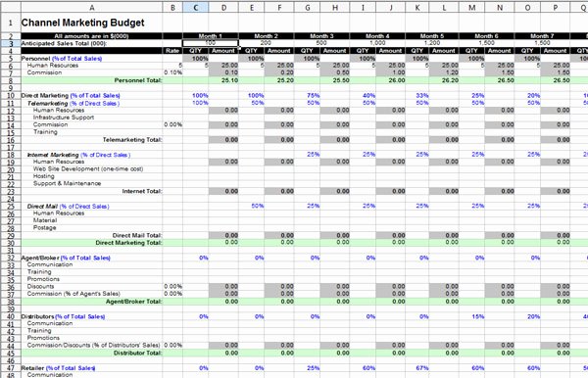Image resolution: width=588 pixels, height=378 pixels.
Task: Select column header A
Action: 92,7
